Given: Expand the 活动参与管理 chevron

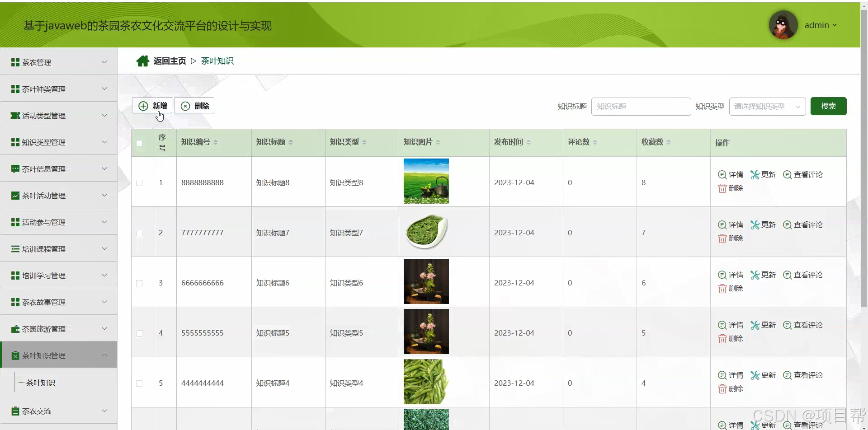Looking at the screenshot, I should click(104, 222).
